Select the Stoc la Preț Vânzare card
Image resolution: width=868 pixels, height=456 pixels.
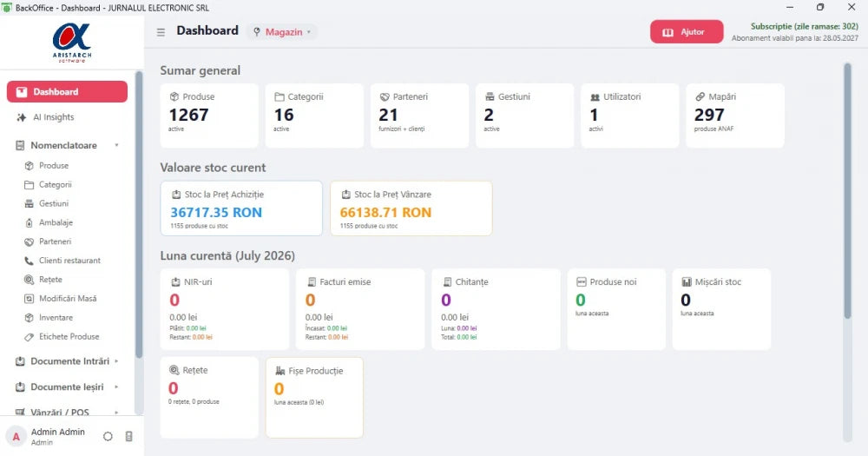(411, 208)
